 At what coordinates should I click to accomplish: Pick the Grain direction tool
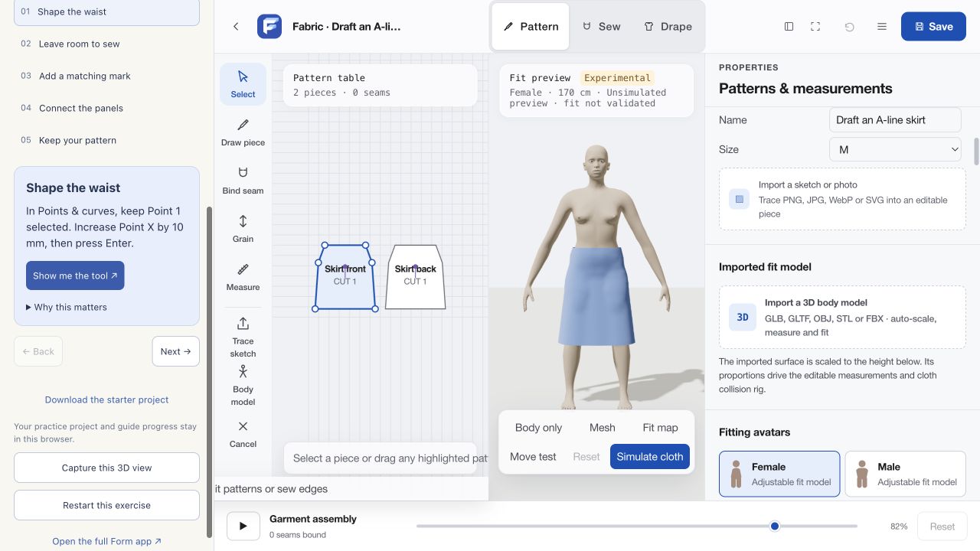[x=243, y=229]
